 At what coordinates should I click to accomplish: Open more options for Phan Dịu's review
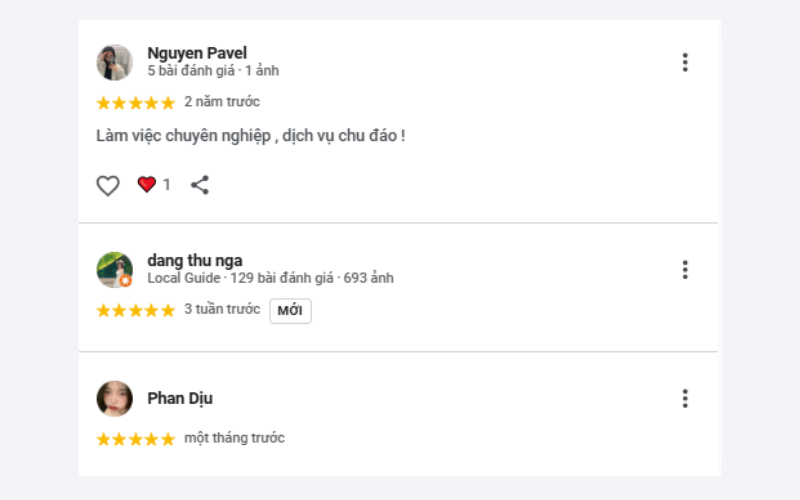click(685, 399)
